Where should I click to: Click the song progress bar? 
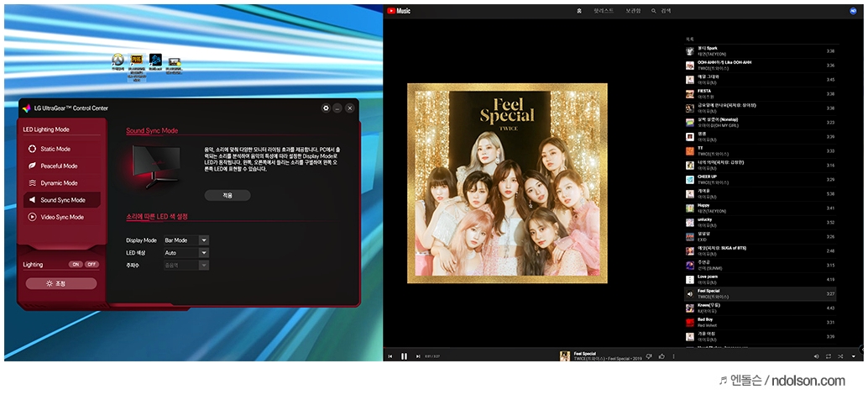(x=624, y=349)
